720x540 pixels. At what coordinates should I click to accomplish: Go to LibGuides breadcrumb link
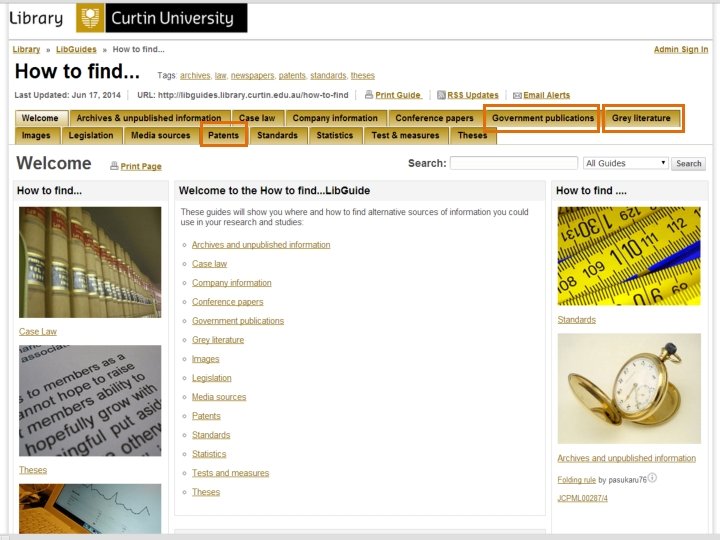point(76,49)
